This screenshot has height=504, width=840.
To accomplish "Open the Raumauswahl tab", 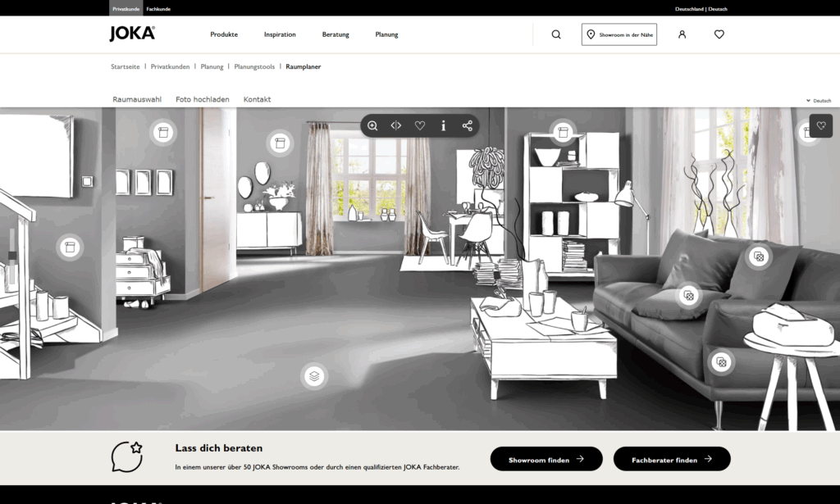I will [137, 99].
